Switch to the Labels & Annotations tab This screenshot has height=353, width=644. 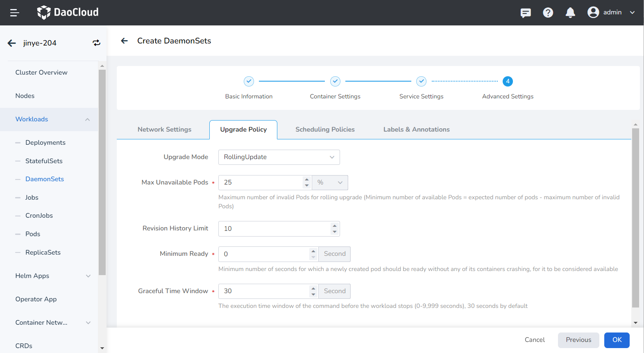(x=416, y=130)
